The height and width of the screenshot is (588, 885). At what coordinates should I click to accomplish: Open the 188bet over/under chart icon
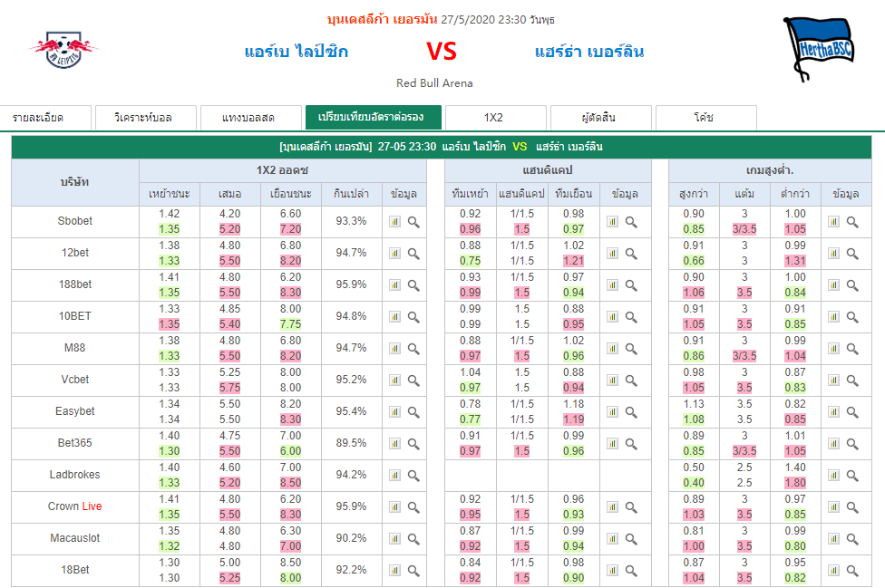click(x=833, y=284)
